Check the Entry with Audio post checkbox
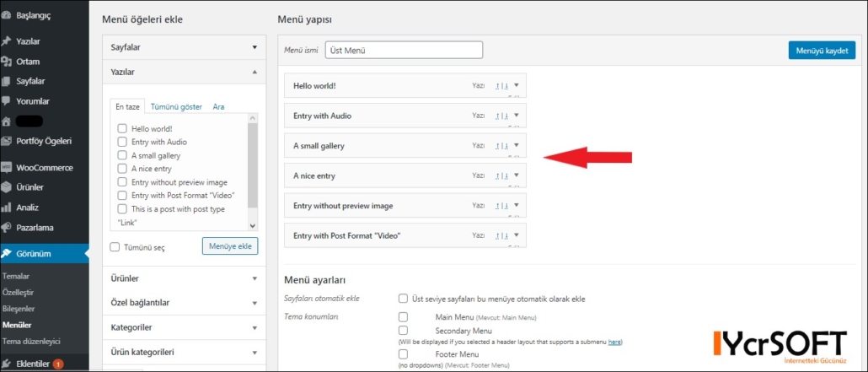Screen dimensions: 868x372 tap(122, 142)
